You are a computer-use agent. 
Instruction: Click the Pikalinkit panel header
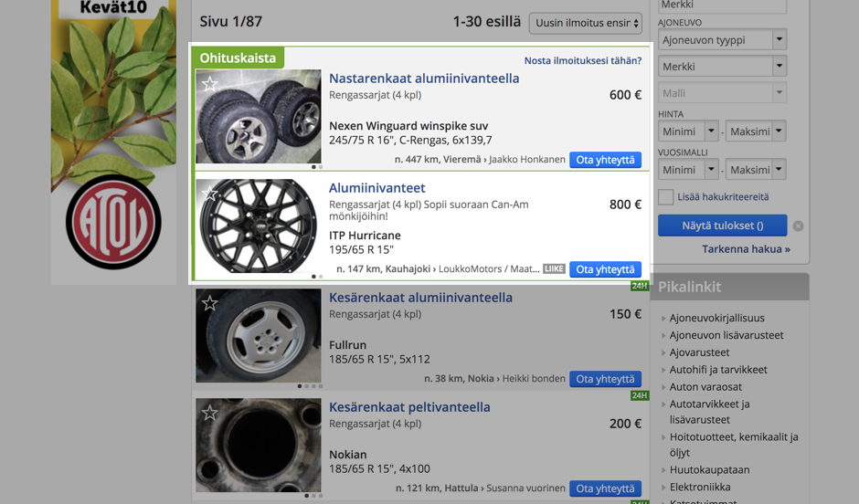click(x=730, y=287)
